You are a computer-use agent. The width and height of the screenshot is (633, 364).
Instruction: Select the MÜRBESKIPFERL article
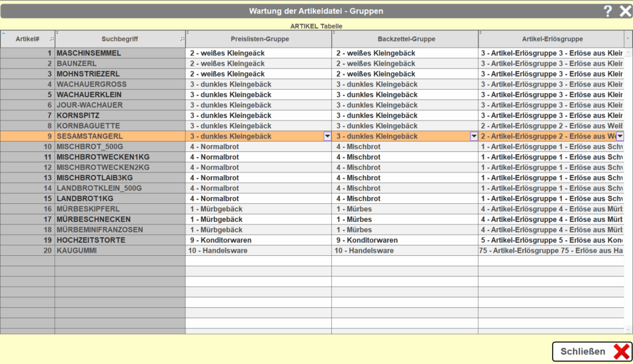[x=121, y=209]
